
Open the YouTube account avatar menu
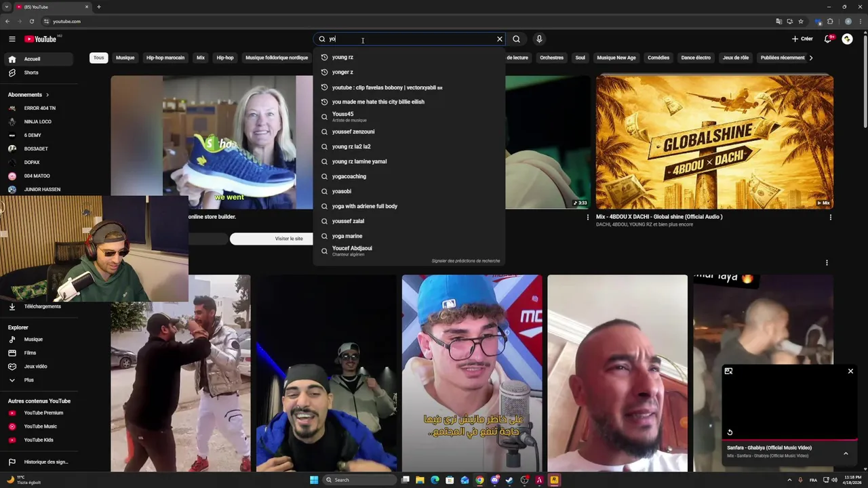847,39
